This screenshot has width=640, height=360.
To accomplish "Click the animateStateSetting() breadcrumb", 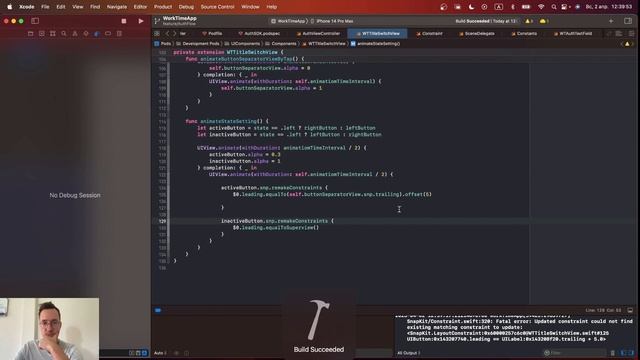I will coord(376,44).
